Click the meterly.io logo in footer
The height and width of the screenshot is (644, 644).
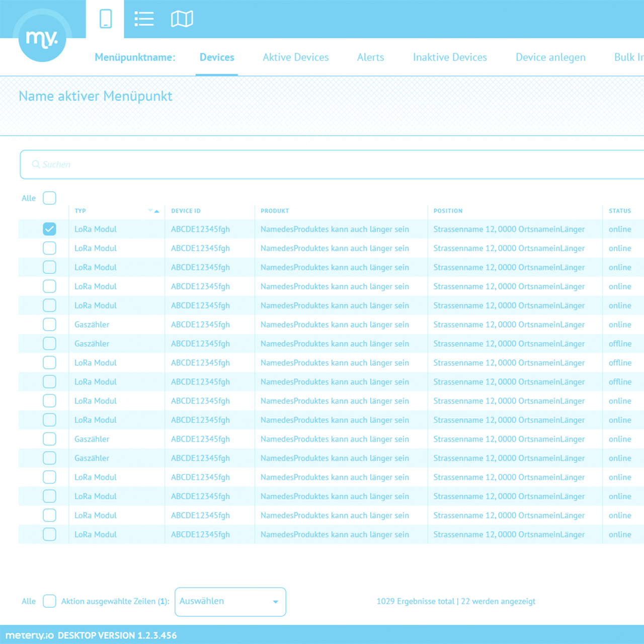pyautogui.click(x=30, y=635)
